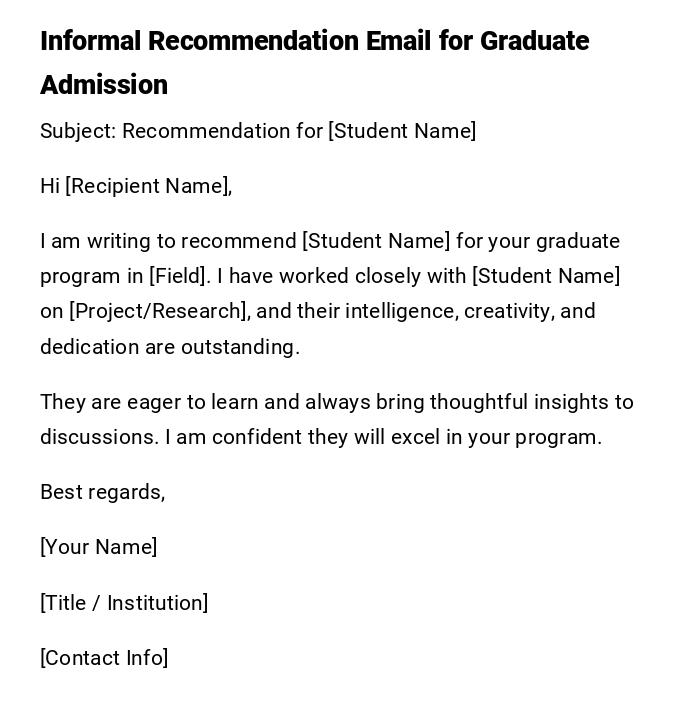Click the [Project/Research] placeholder
Image resolution: width=700 pixels, height=720 pixels.
coord(158,311)
